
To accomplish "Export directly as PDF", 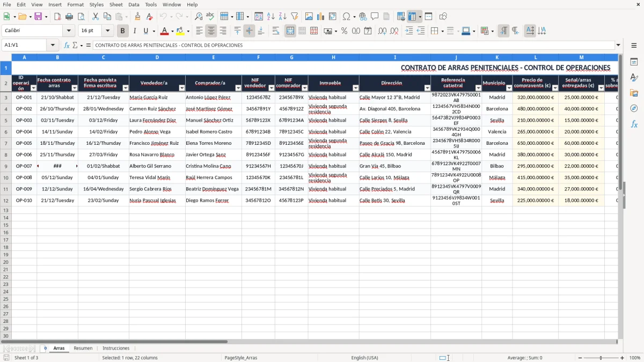I will point(57,17).
